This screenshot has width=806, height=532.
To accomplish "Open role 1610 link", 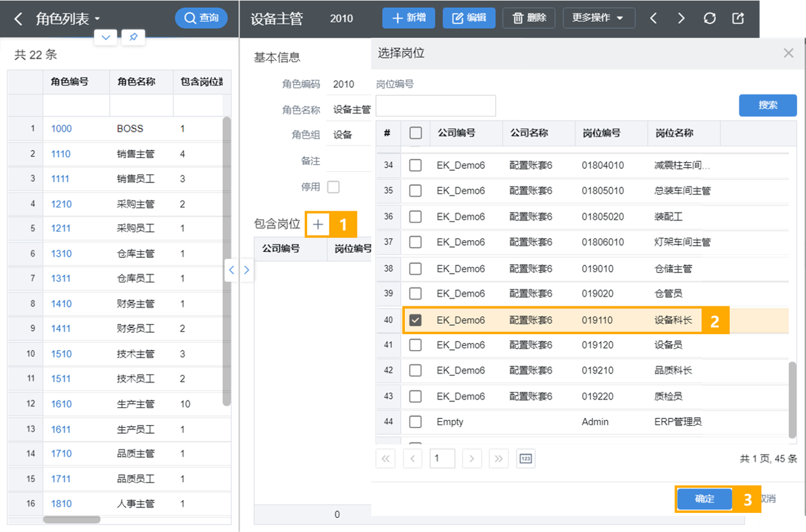I will (x=61, y=404).
